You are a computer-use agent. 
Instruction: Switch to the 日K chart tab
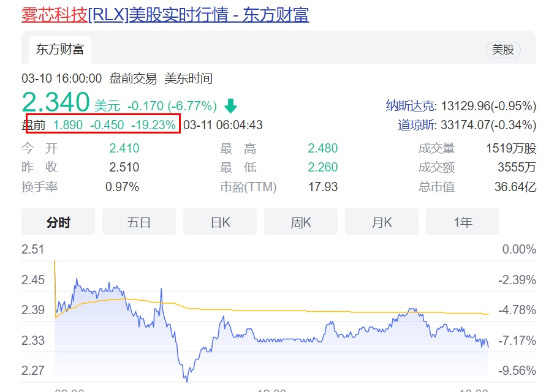220,222
